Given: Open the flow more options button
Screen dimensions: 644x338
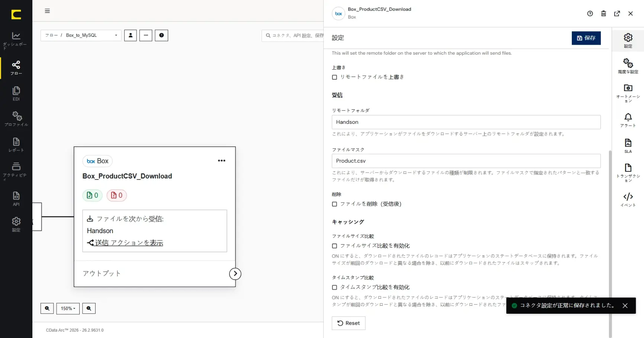Looking at the screenshot, I should click(146, 35).
